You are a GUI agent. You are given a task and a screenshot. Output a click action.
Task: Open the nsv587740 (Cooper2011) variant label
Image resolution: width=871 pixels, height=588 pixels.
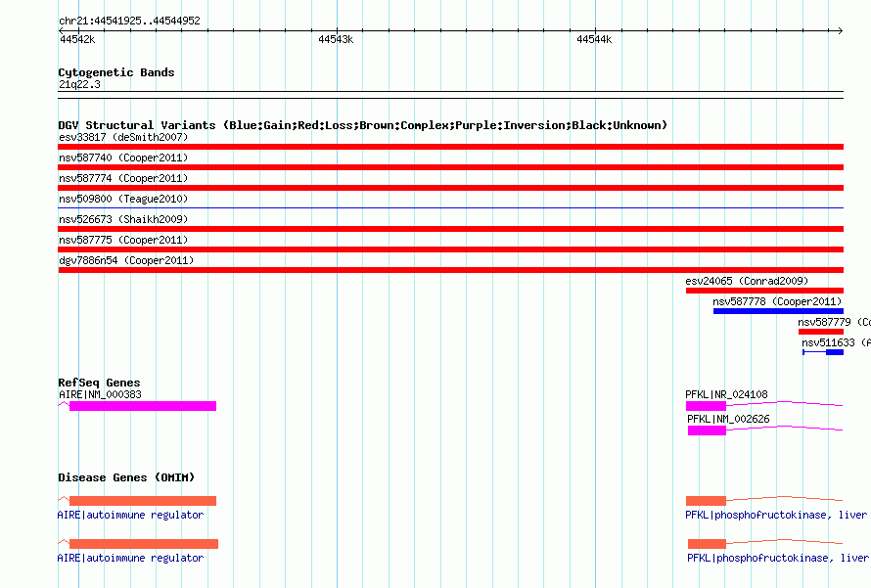pos(123,158)
